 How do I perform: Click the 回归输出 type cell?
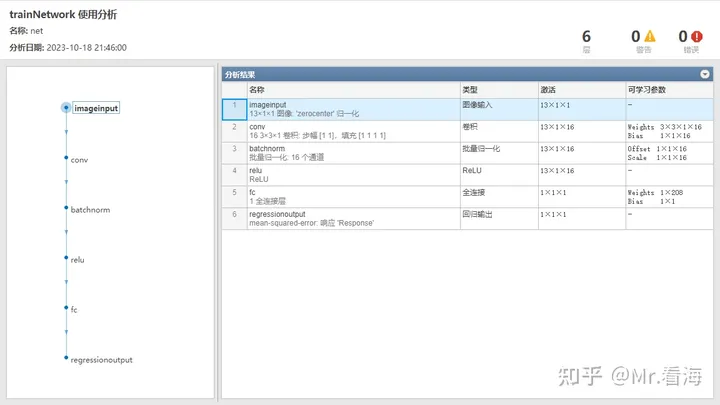tap(500, 219)
